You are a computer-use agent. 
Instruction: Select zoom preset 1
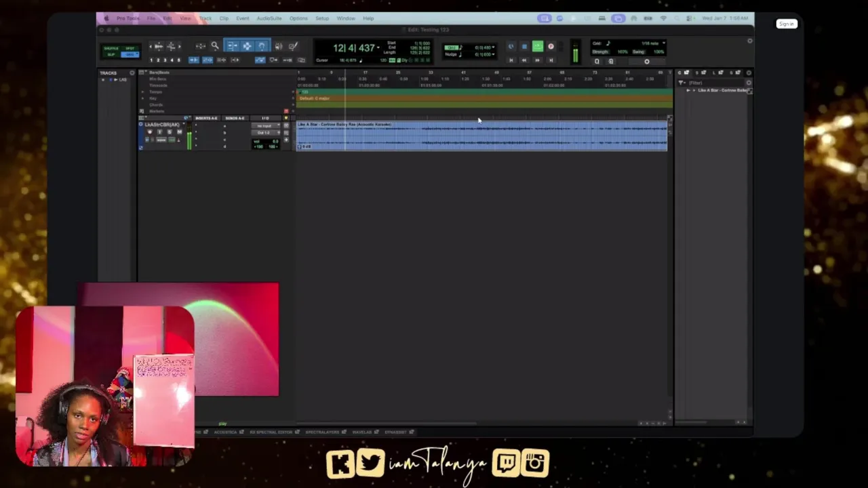point(151,60)
